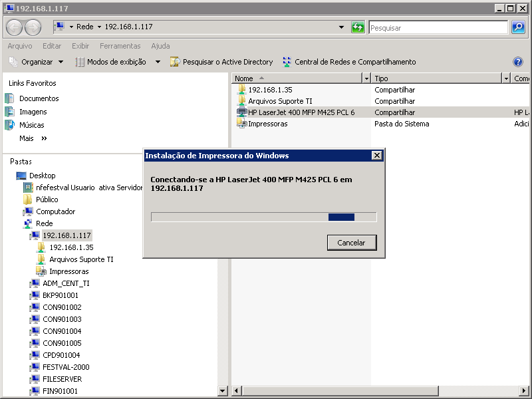Click the ADM_CENT_TI computer icon
The width and height of the screenshot is (532, 399).
pyautogui.click(x=35, y=283)
